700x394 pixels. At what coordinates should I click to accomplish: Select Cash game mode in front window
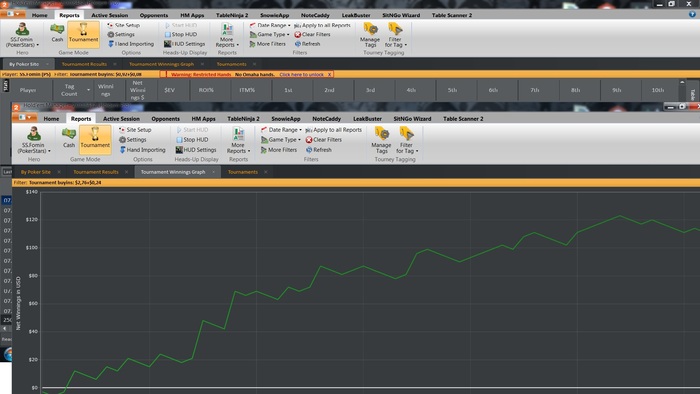(69, 138)
